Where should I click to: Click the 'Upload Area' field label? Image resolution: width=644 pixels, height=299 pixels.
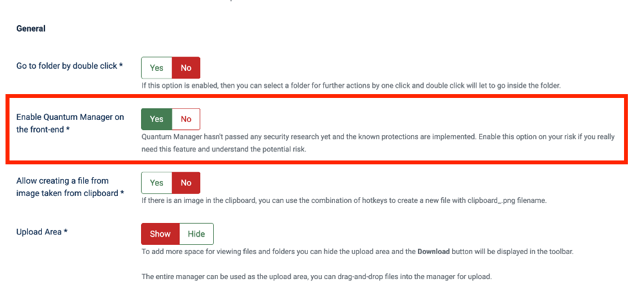[x=39, y=232]
